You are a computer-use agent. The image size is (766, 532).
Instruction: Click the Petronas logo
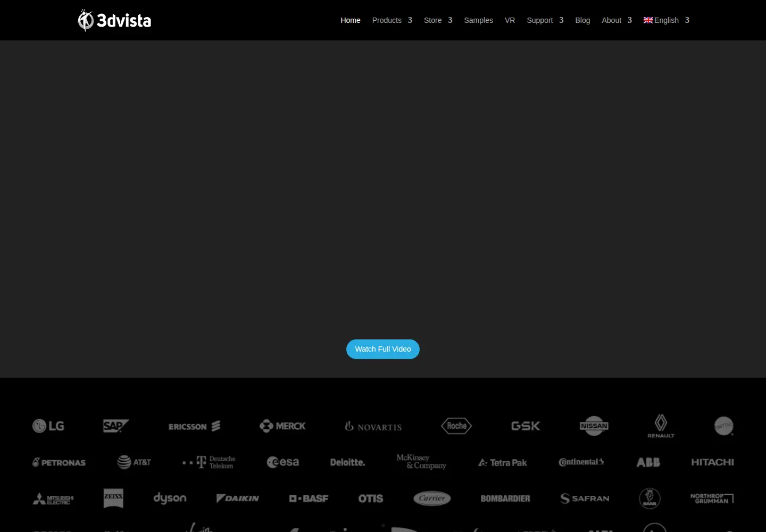coord(59,462)
